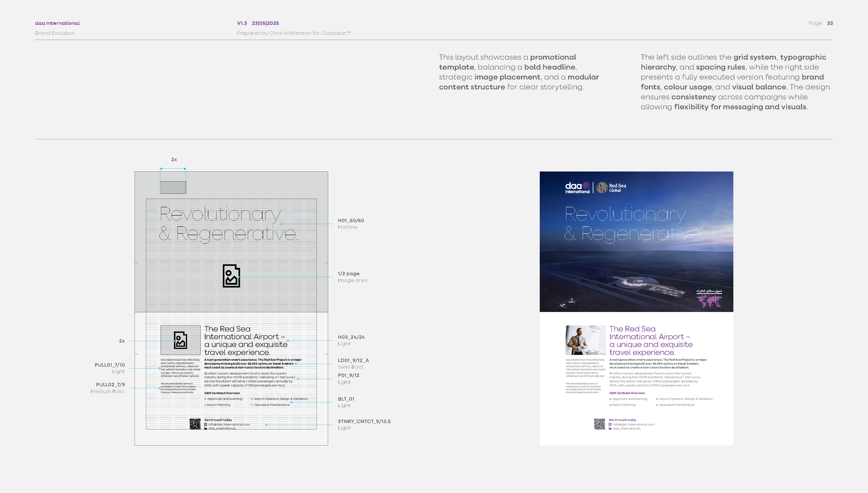Click the 'Brand Evolution' subtitle
The height and width of the screenshot is (493, 868).
[55, 33]
